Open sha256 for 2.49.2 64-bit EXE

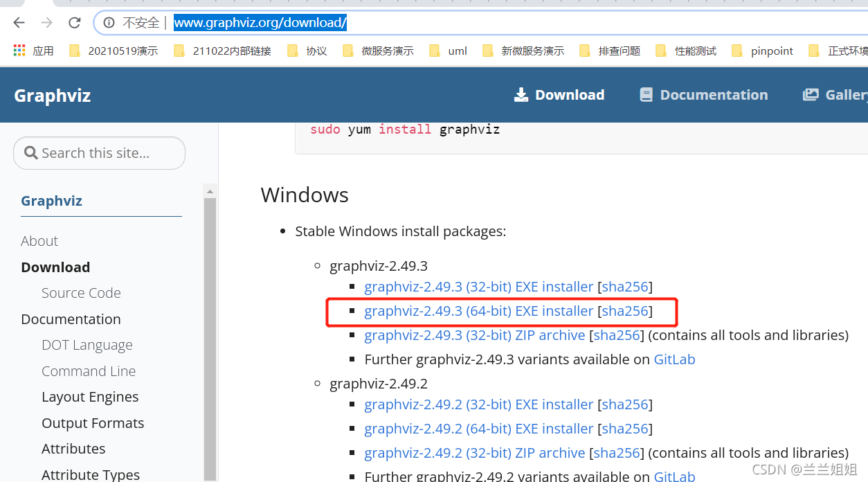[625, 429]
